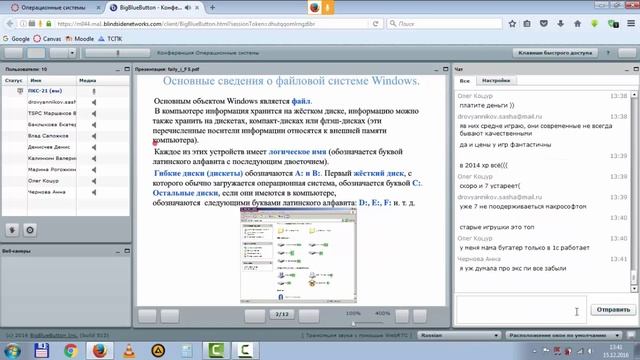Click speaker icon for Чернова Анна
This screenshot has height=360, width=640.
pyautogui.click(x=94, y=192)
